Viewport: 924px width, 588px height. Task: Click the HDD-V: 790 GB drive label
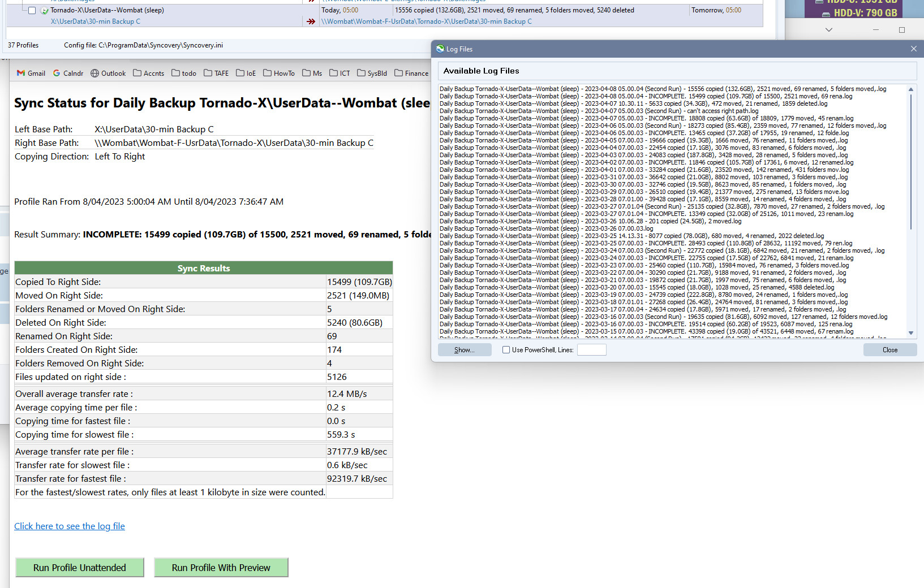[x=865, y=13]
